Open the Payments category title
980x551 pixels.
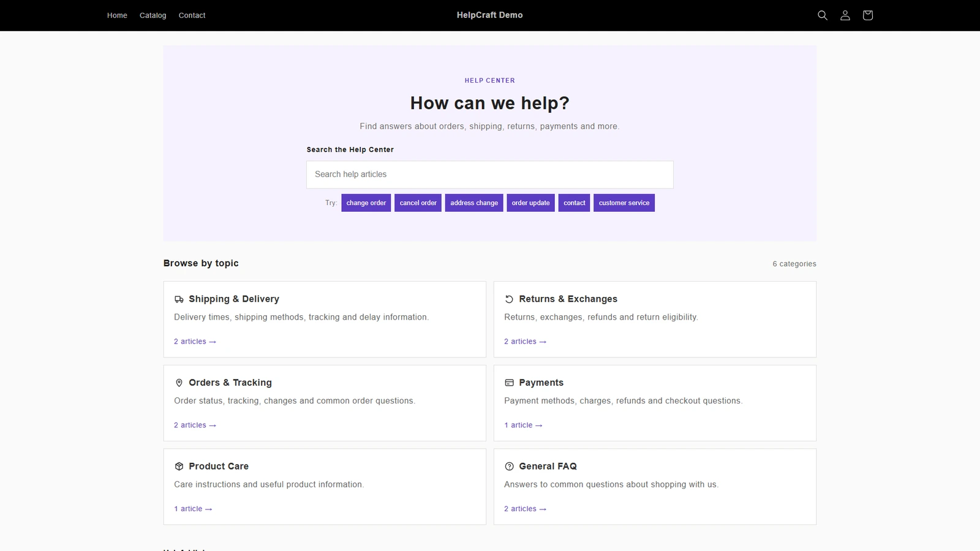(x=541, y=383)
